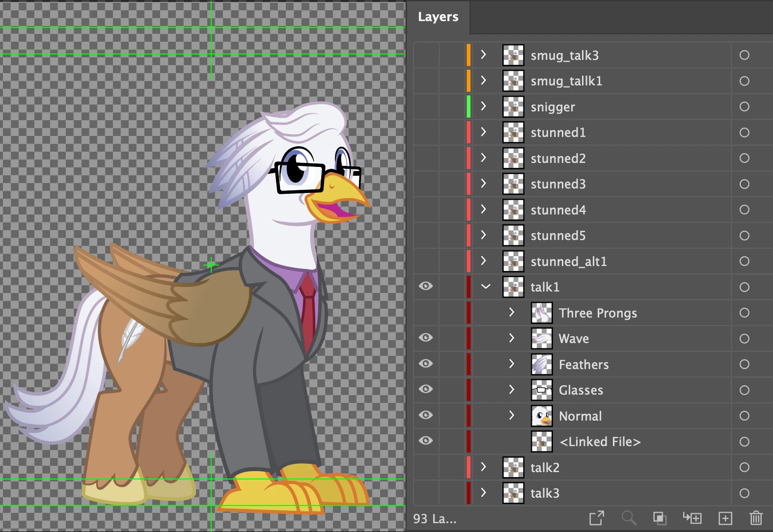Viewport: 773px width, 532px height.
Task: Click target circle for Glasses sublayer
Action: [x=745, y=390]
